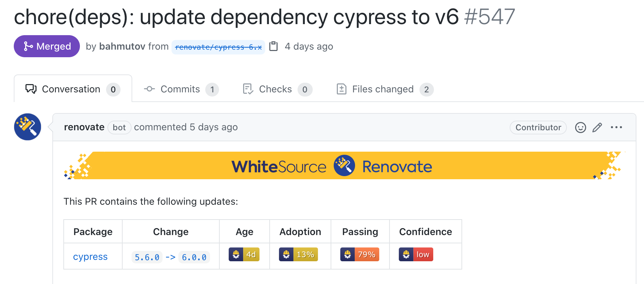The height and width of the screenshot is (284, 644).
Task: Open the Files changed tab
Action: [385, 89]
